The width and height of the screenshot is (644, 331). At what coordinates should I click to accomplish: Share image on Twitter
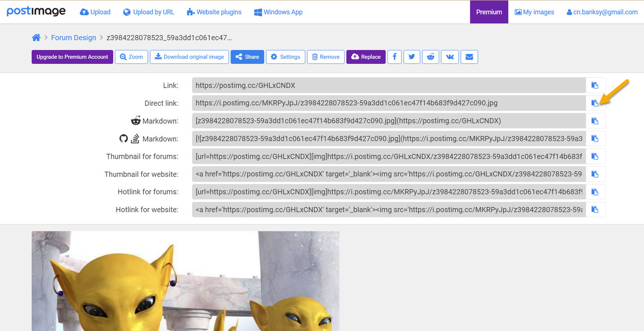tap(412, 57)
